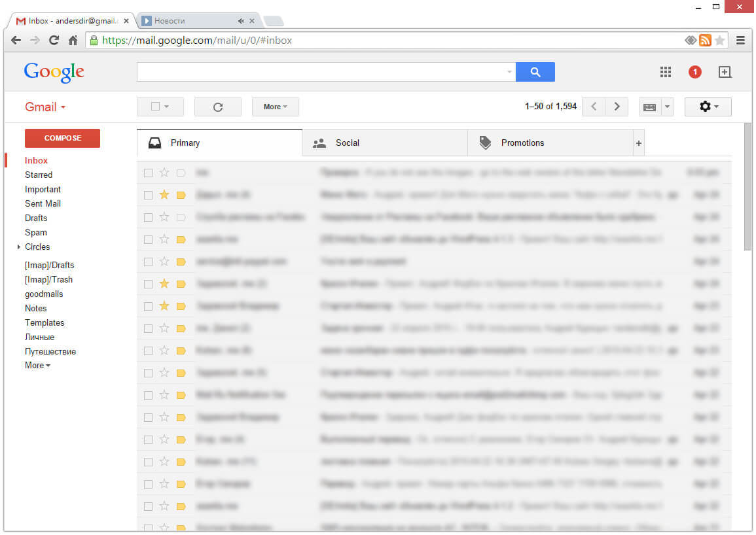Click inside the Gmail search field
The image size is (756, 535).
321,72
